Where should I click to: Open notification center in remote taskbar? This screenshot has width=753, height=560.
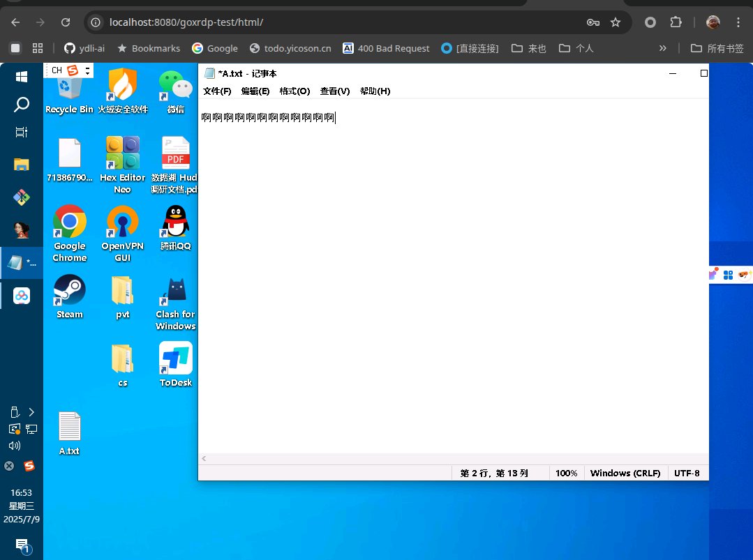coord(22,545)
